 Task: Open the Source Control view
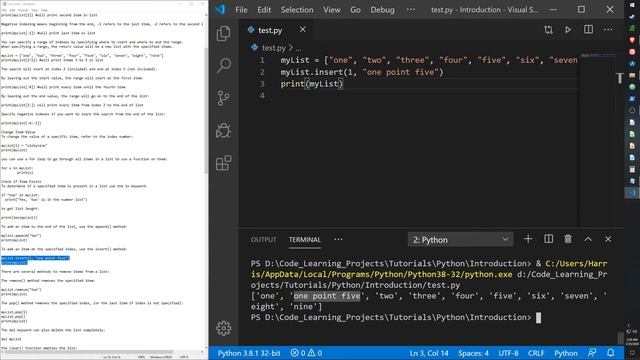pos(223,98)
